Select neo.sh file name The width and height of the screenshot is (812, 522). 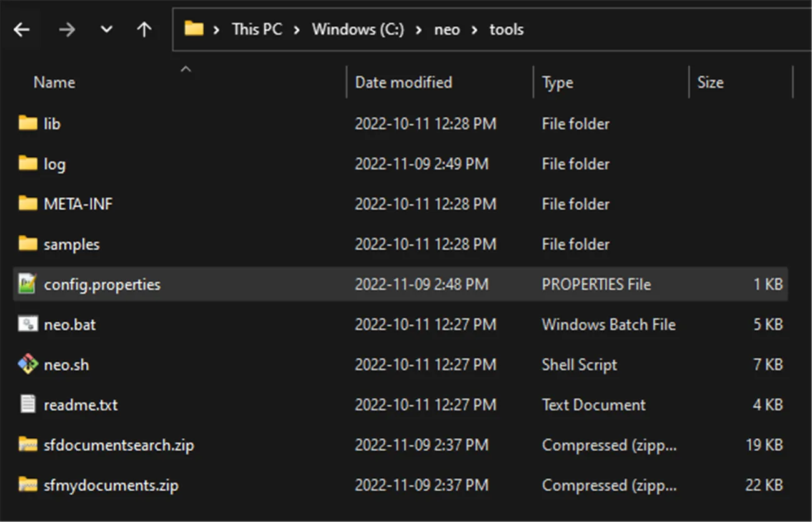pos(66,364)
